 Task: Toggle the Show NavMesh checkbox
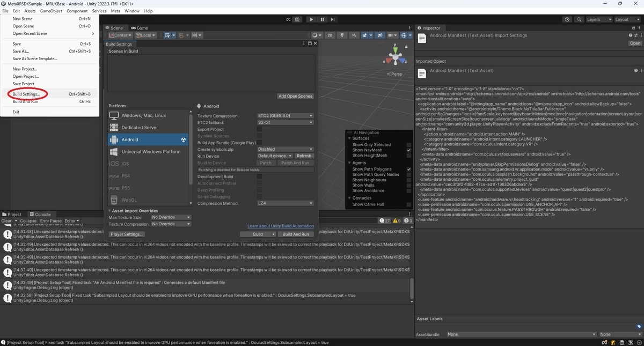pos(409,150)
